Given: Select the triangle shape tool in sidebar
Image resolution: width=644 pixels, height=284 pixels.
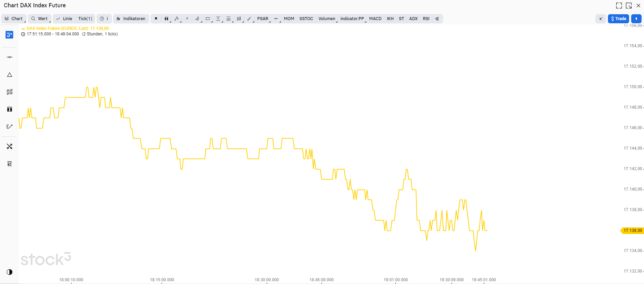Looking at the screenshot, I should tap(10, 75).
